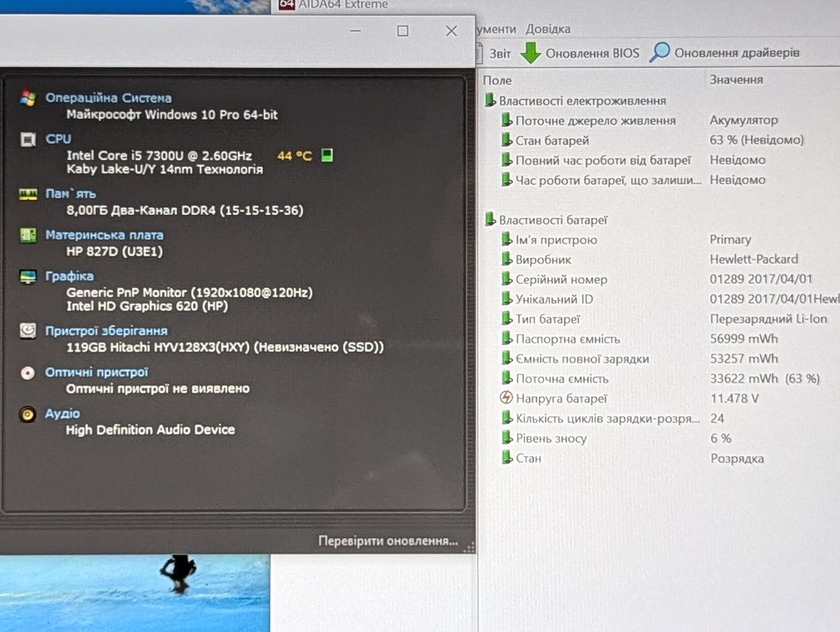Select the Напруга батареї row

[x=660, y=398]
